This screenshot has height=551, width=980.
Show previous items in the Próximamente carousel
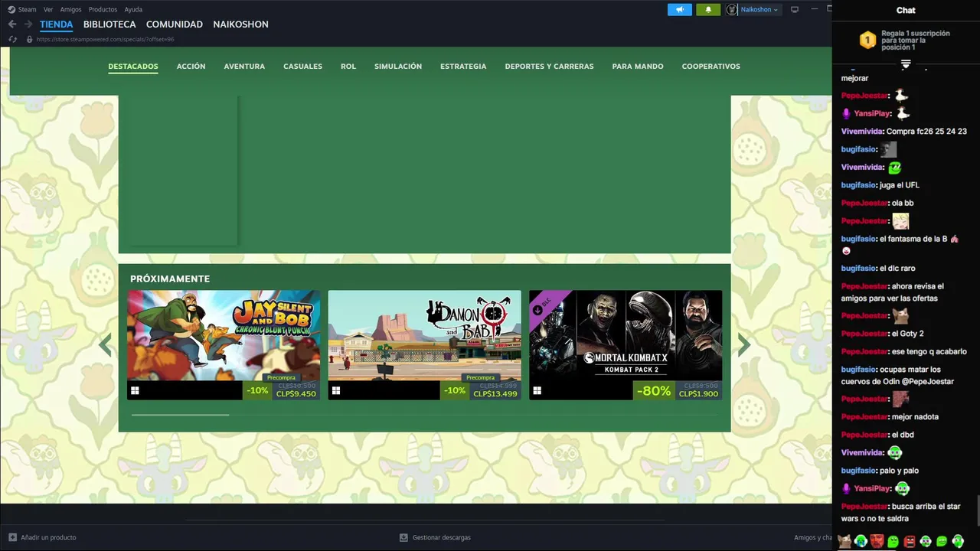click(105, 345)
